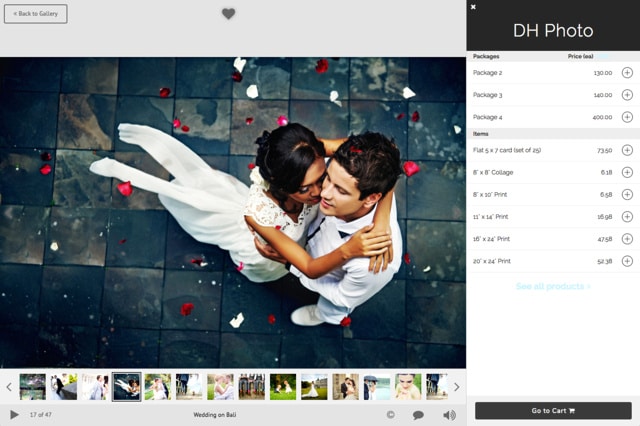Click the Items section header
This screenshot has width=640, height=426.
click(480, 134)
